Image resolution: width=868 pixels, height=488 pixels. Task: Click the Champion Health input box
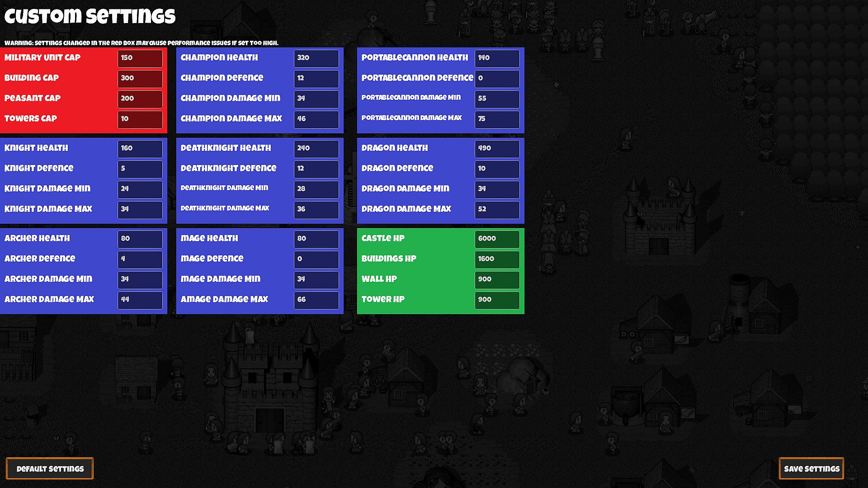tap(316, 58)
